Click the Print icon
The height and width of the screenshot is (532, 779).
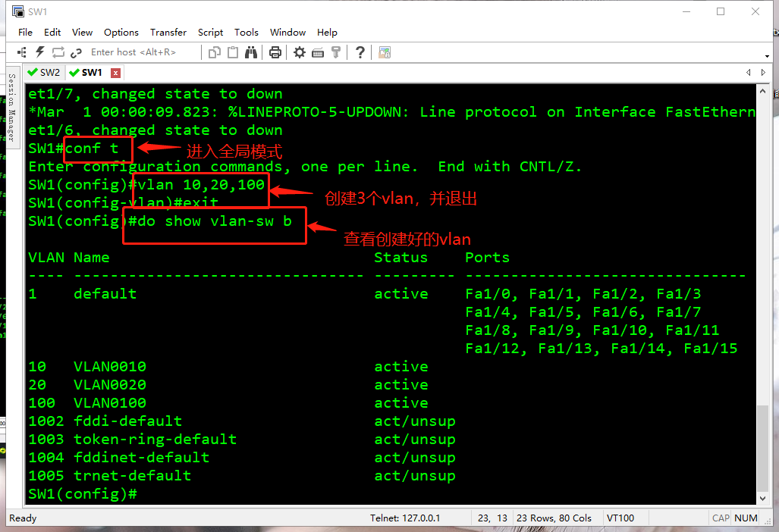275,52
